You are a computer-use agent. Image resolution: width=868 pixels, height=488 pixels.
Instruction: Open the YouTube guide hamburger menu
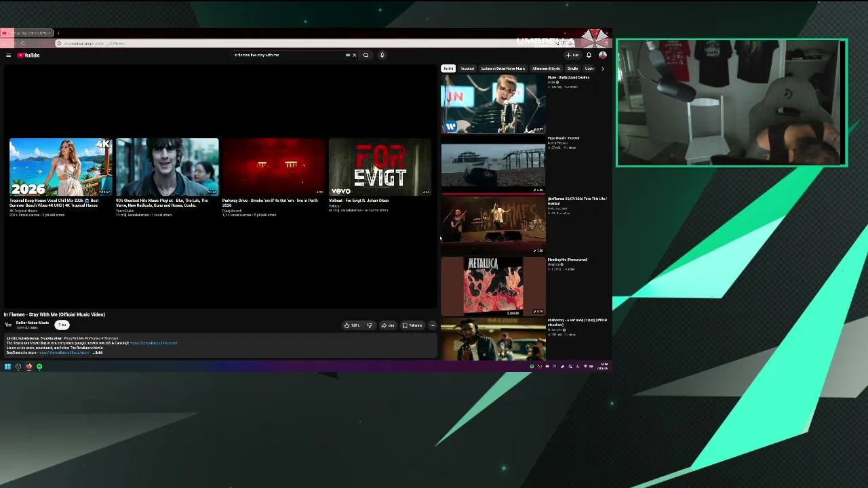click(8, 56)
